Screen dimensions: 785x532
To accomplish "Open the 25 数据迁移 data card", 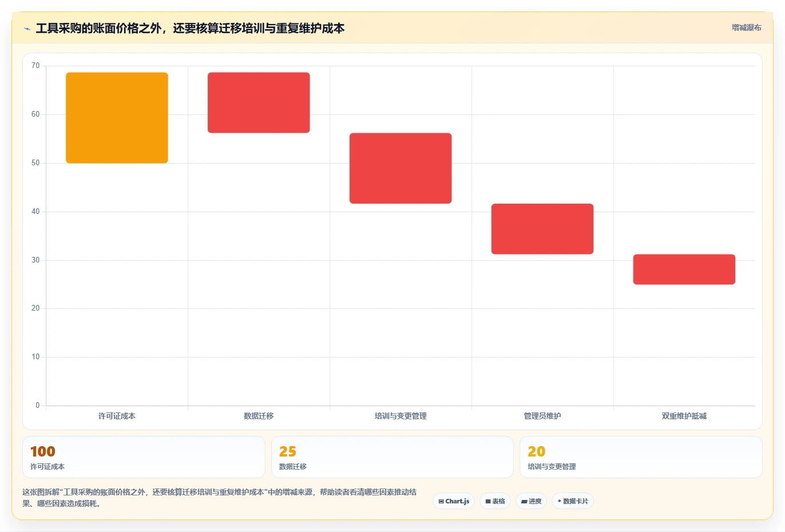I will [392, 457].
